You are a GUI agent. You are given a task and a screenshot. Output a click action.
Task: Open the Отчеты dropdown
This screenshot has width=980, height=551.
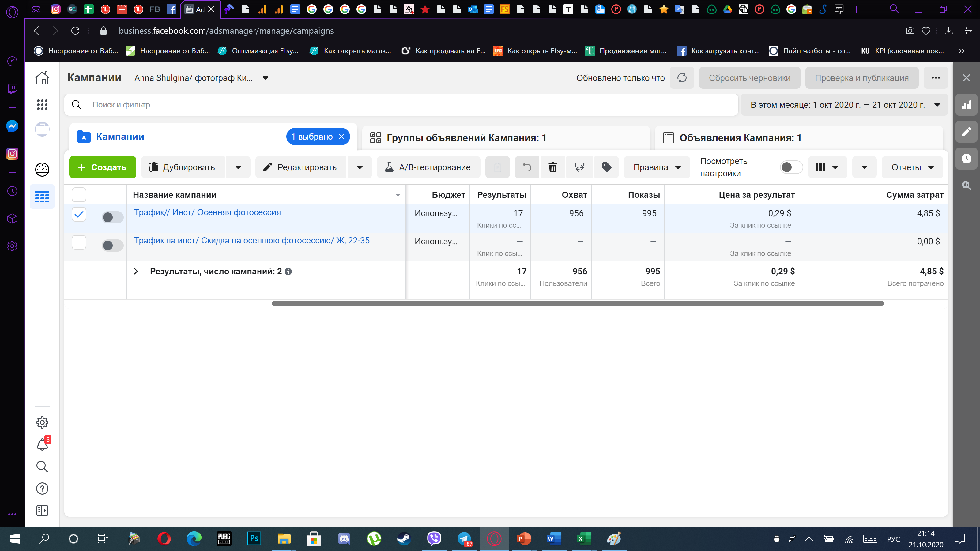pos(912,167)
